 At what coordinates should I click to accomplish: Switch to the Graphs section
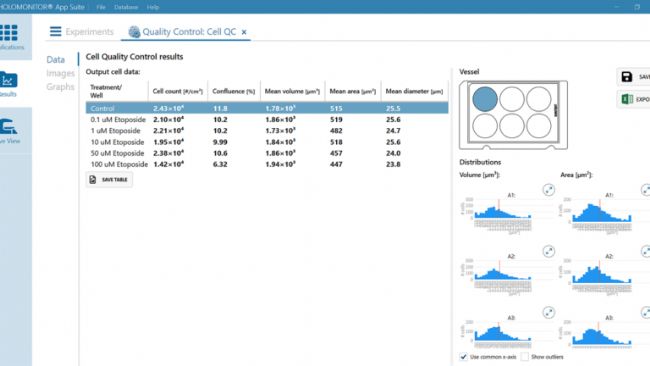[61, 87]
